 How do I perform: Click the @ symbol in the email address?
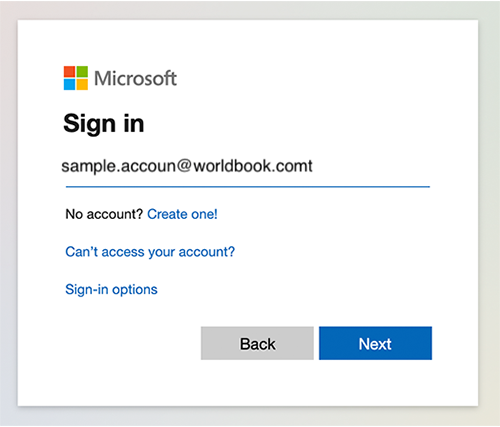(184, 166)
